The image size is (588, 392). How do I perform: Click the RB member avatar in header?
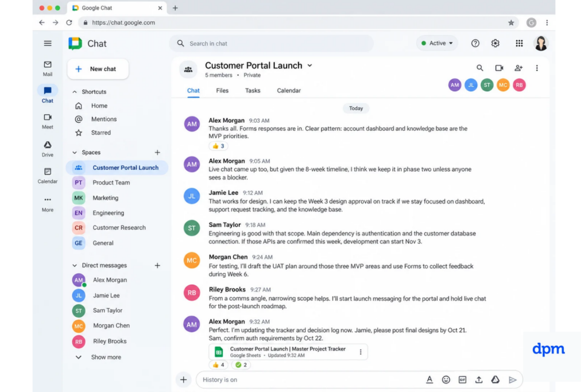[519, 85]
